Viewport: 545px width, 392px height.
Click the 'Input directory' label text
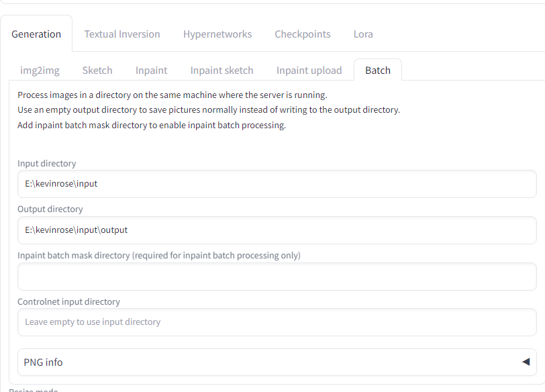pos(47,164)
